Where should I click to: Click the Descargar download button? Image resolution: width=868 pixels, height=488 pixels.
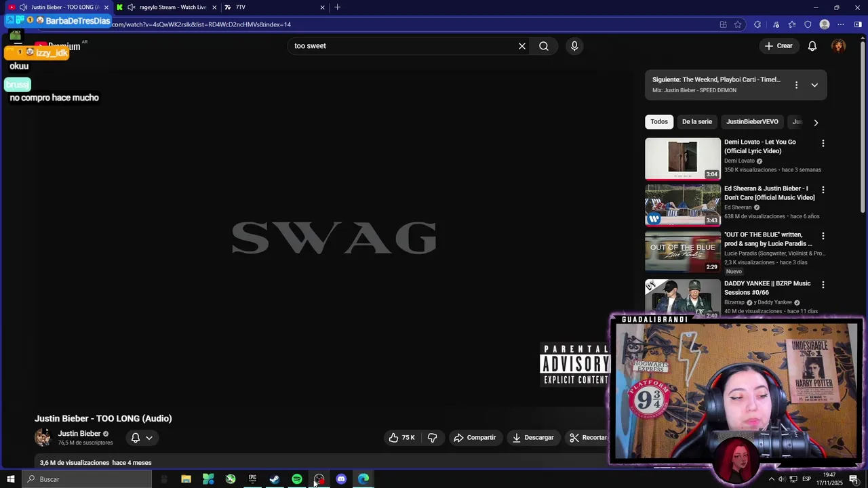point(533,438)
